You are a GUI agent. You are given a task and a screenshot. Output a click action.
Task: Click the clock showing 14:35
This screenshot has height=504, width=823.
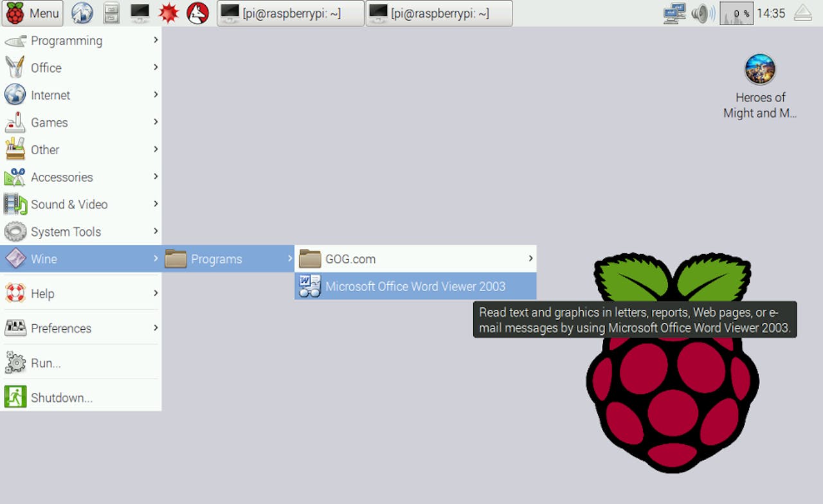[771, 13]
